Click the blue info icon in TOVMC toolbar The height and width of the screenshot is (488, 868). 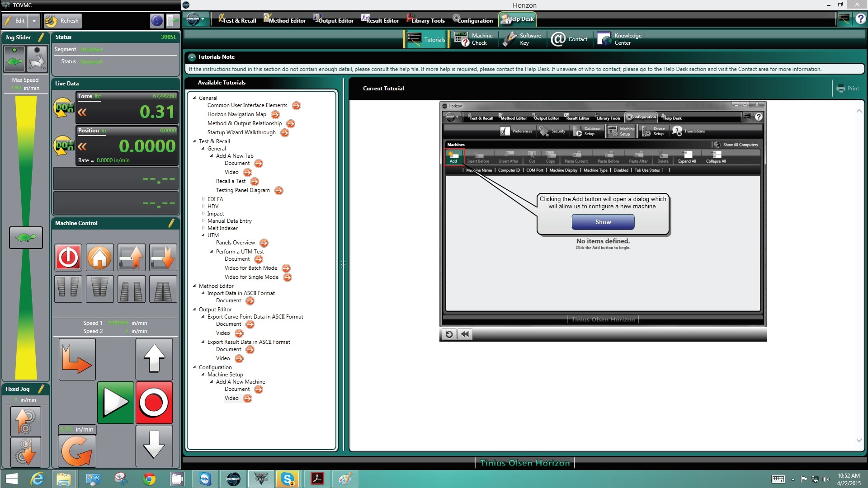[x=156, y=21]
